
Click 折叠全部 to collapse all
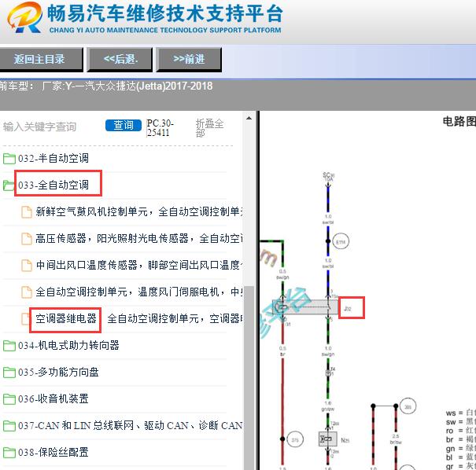click(x=209, y=128)
